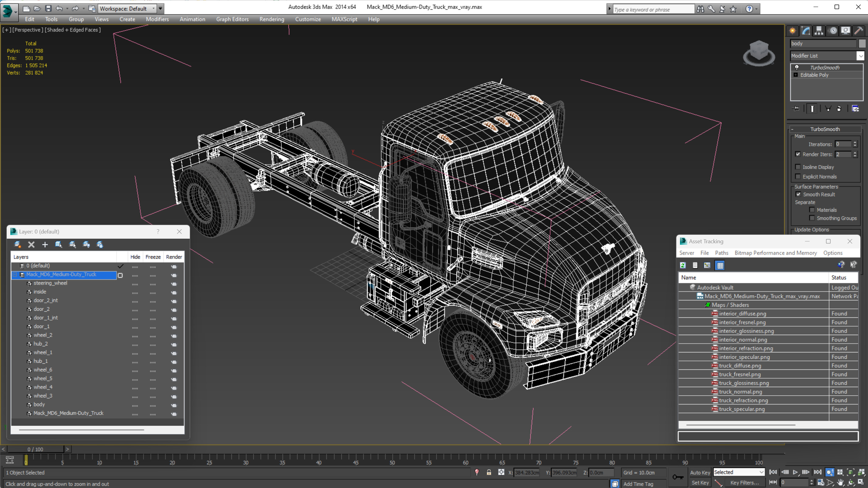The height and width of the screenshot is (488, 868).
Task: Click the Remove modifier trash icon
Action: point(839,109)
